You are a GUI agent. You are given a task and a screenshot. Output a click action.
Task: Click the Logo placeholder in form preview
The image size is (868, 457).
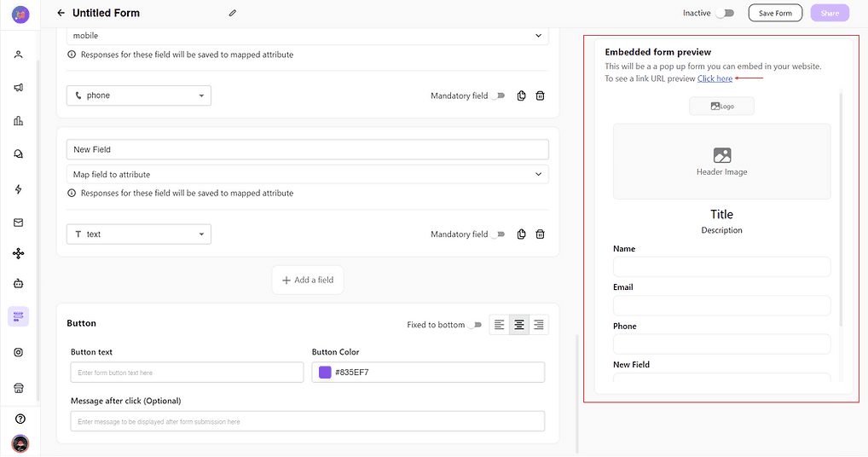pos(722,107)
